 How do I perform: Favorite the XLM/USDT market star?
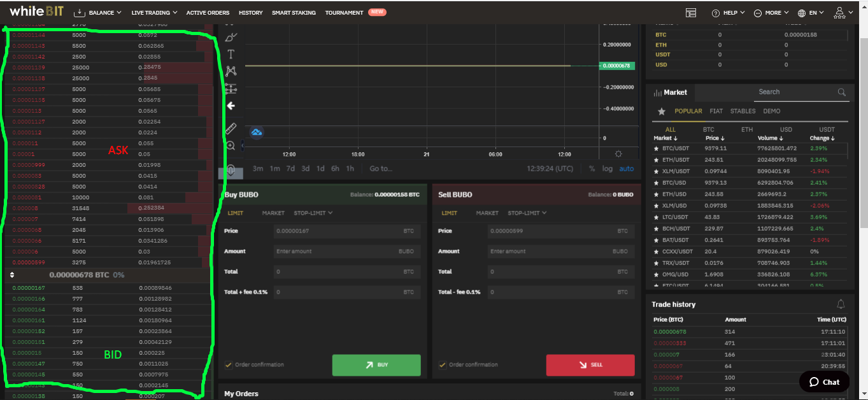tap(657, 171)
